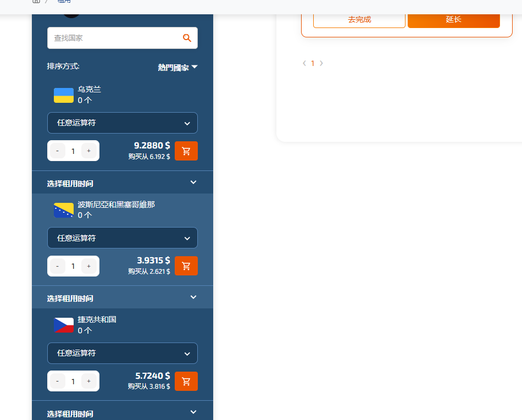Click the Czech Republic flag icon
The image size is (522, 420).
click(63, 325)
